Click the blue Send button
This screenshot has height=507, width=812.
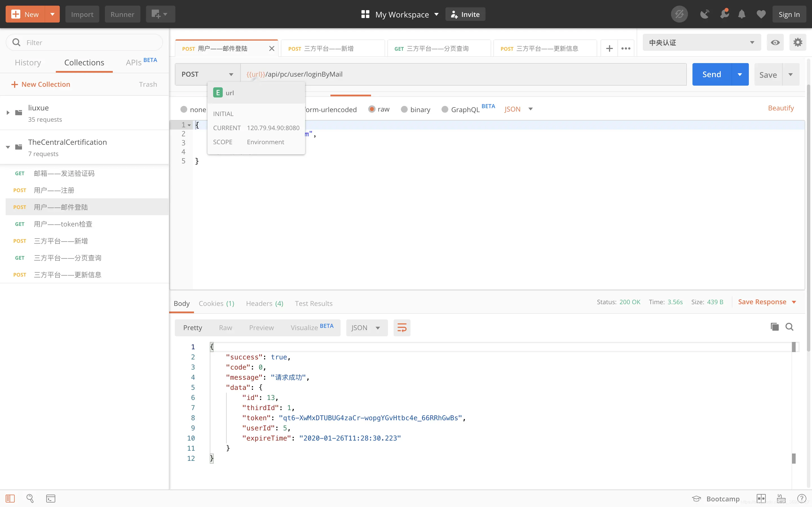coord(712,74)
